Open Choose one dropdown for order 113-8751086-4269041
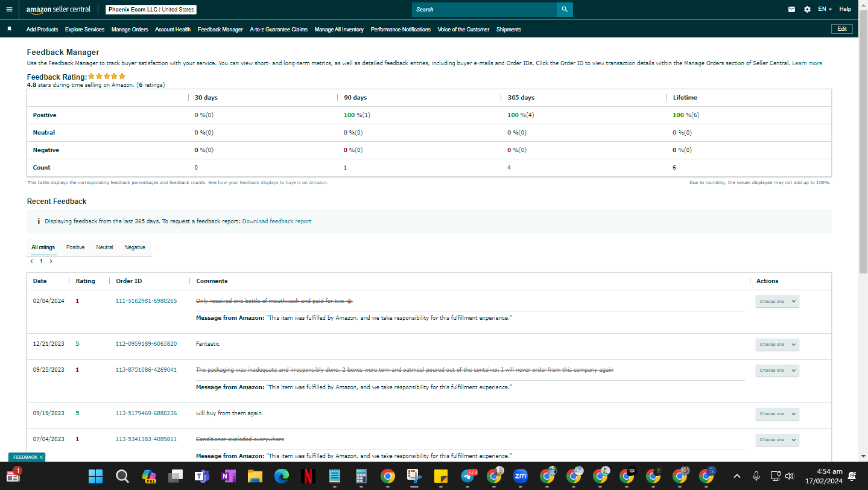The width and height of the screenshot is (868, 490). pyautogui.click(x=777, y=371)
